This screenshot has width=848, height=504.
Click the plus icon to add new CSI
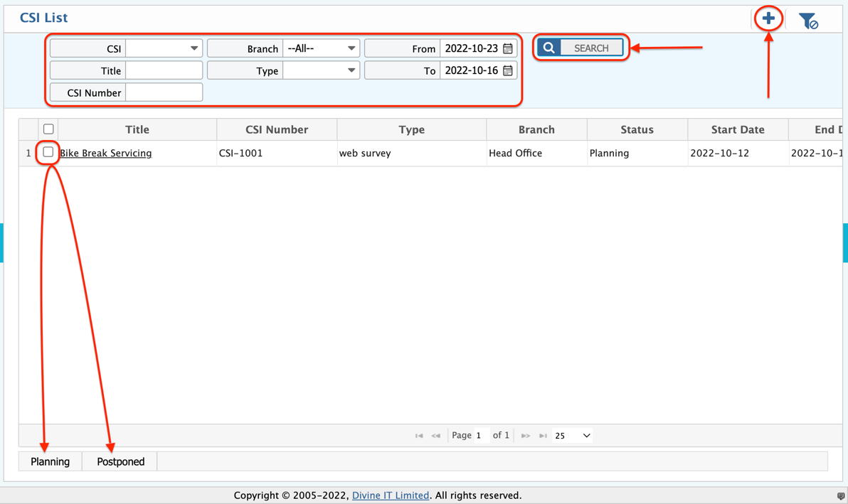pos(768,18)
